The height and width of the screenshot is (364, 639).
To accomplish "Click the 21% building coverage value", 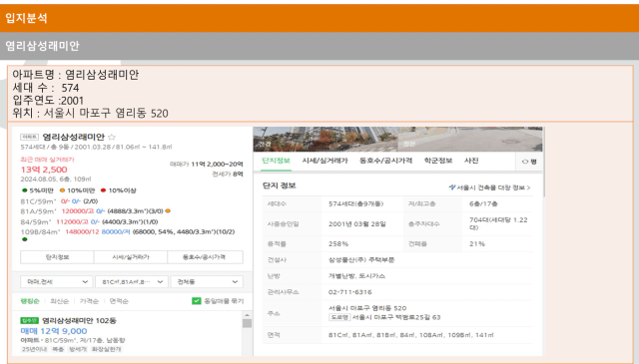I will tap(477, 244).
